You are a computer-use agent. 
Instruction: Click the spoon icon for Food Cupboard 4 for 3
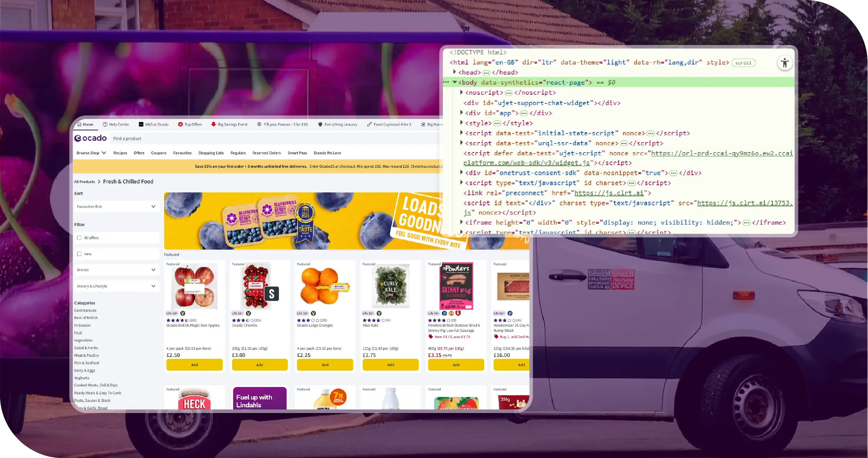tap(369, 124)
